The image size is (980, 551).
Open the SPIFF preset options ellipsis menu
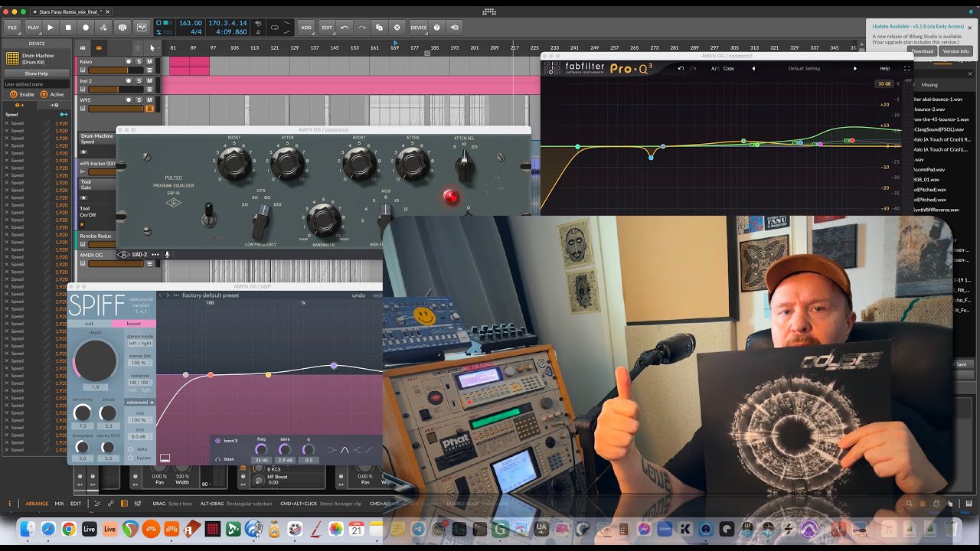pos(176,295)
